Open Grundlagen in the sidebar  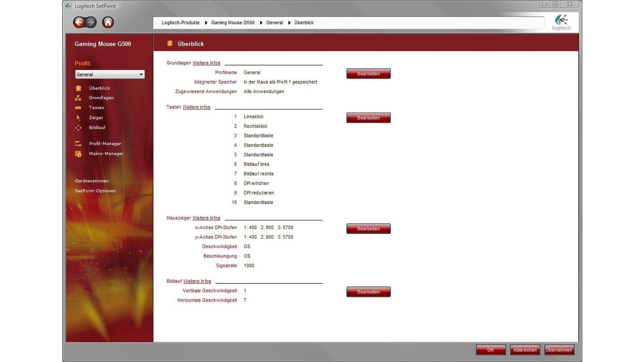click(x=101, y=98)
